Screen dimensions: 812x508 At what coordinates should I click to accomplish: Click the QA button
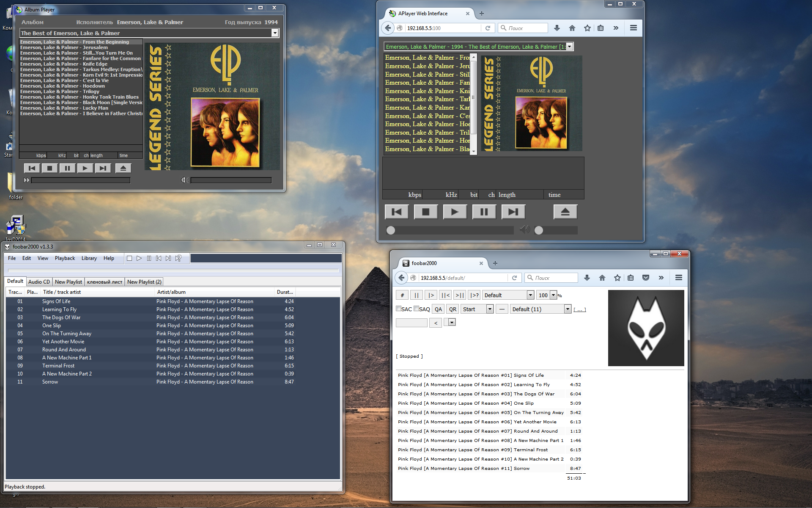[x=438, y=309]
